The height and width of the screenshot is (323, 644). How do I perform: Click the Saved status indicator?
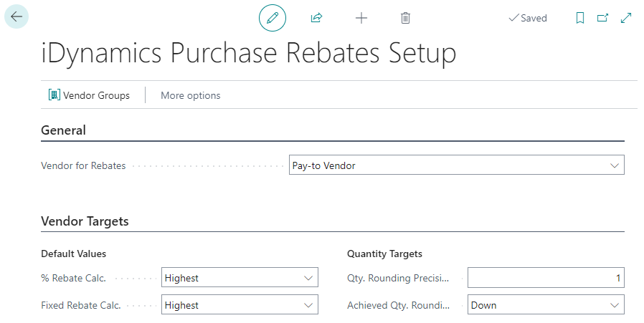click(528, 18)
